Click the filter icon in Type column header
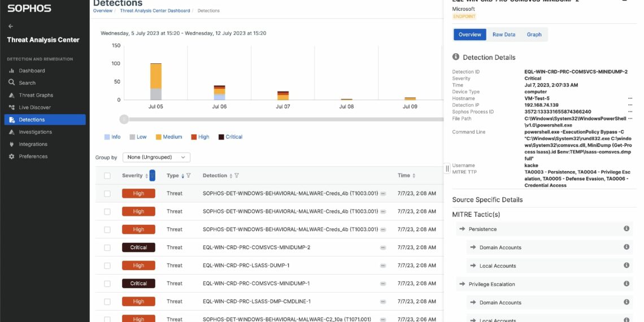 [x=189, y=176]
